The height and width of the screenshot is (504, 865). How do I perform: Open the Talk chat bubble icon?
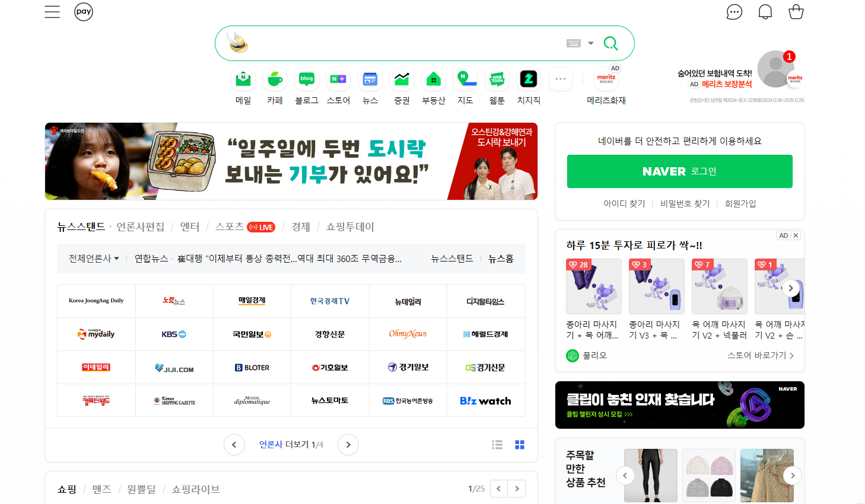click(x=734, y=12)
